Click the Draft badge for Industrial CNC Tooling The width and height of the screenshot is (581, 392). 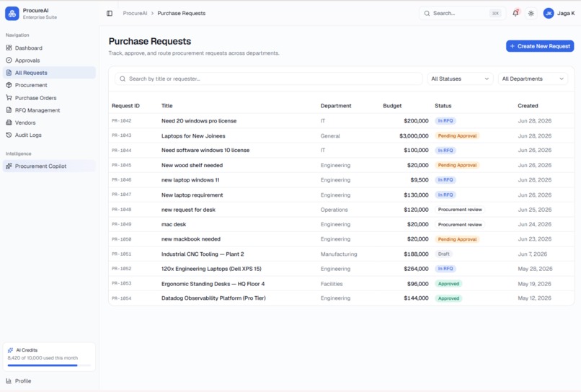[444, 254]
